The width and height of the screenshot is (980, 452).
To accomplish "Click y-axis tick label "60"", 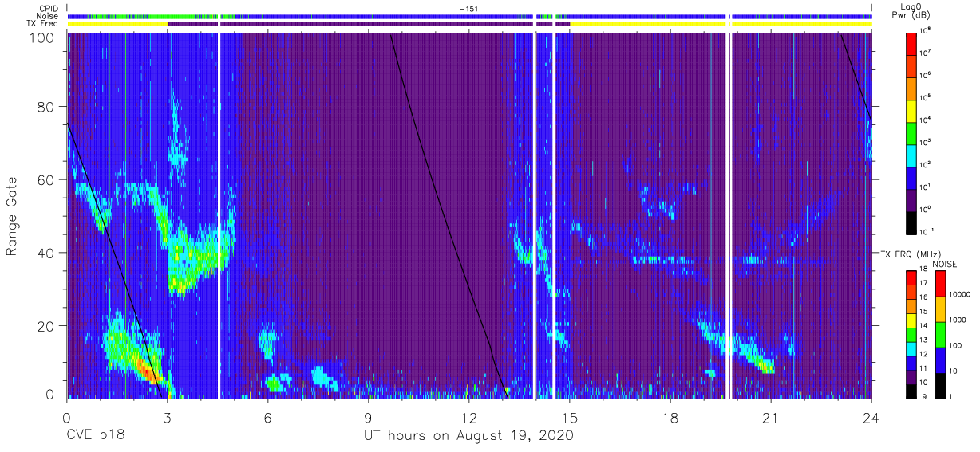I will pos(46,179).
